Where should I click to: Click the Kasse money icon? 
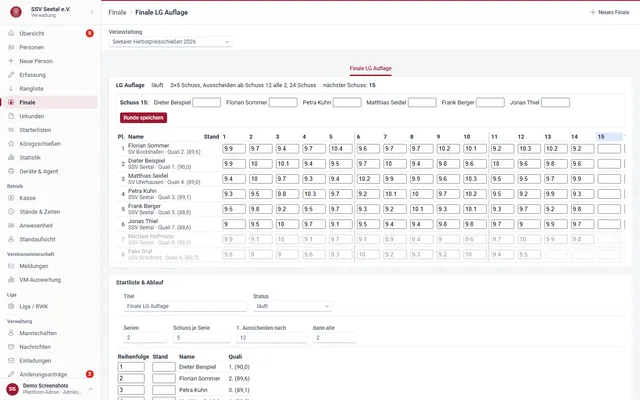pyautogui.click(x=11, y=198)
